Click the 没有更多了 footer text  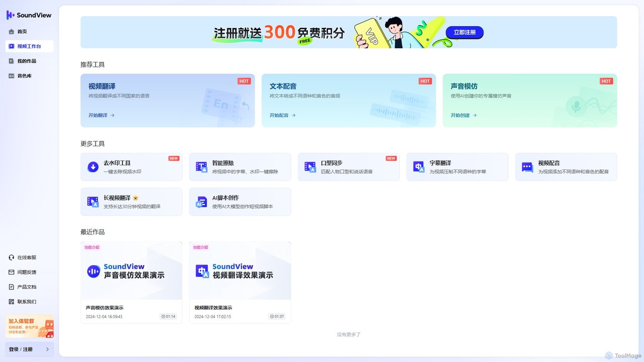point(349,334)
